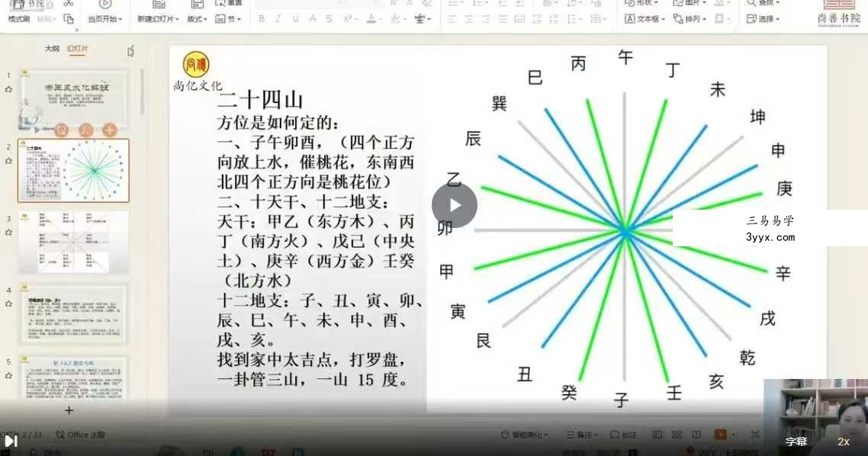The height and width of the screenshot is (456, 868).
Task: Open the 查找 find dropdown
Action: [x=763, y=3]
